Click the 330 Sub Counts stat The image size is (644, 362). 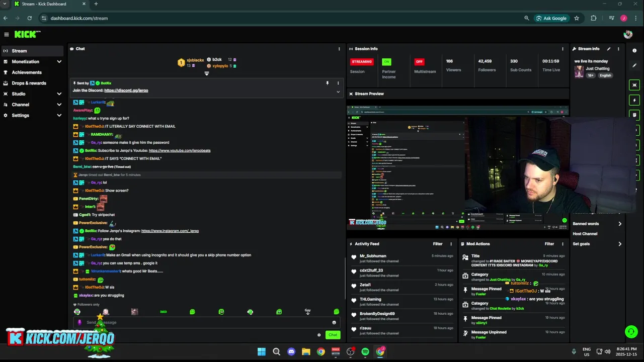pyautogui.click(x=521, y=65)
